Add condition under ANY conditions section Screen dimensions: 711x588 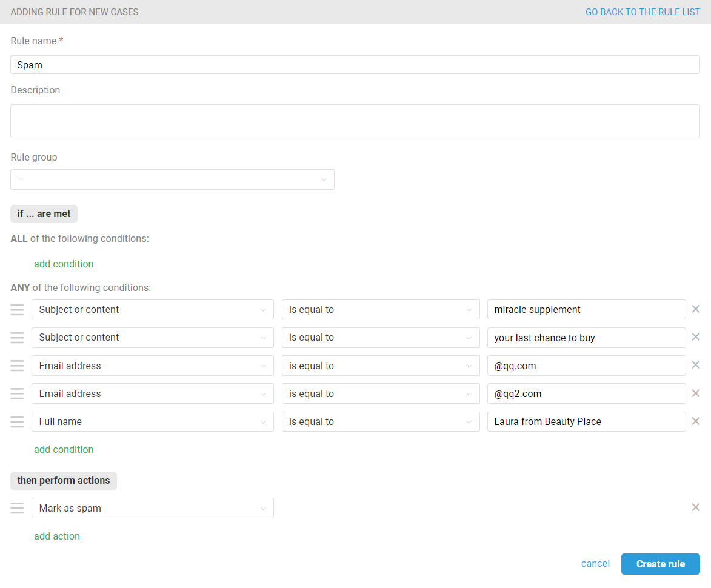coord(64,449)
